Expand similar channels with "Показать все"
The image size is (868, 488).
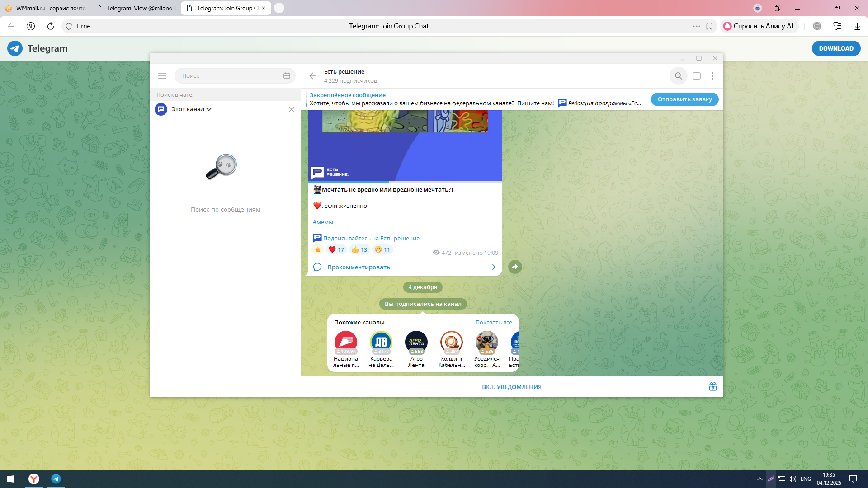[x=494, y=323]
